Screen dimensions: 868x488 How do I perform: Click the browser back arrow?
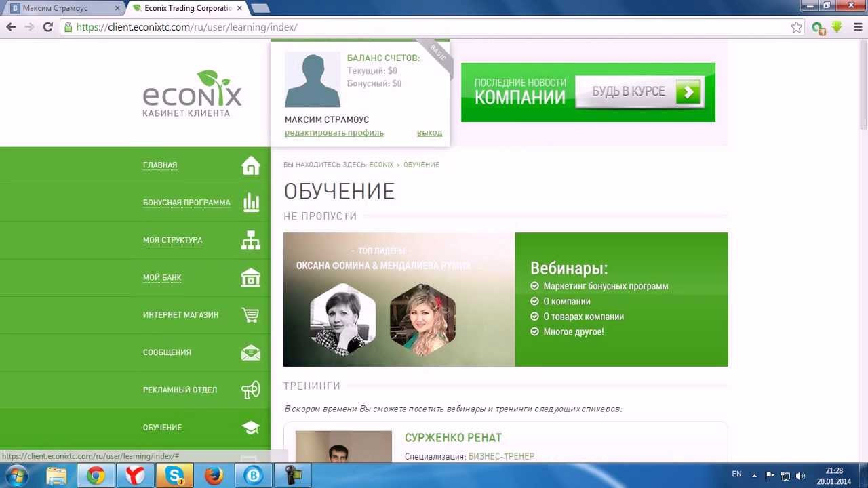tap(11, 27)
